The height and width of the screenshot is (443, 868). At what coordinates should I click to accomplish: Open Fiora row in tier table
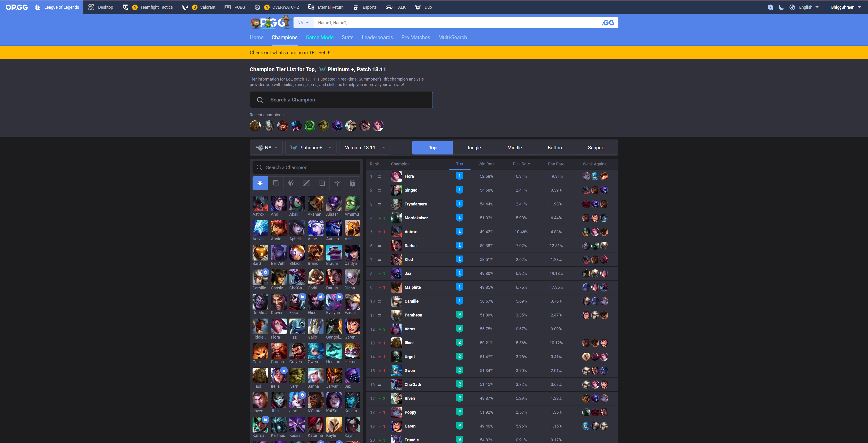tap(492, 176)
